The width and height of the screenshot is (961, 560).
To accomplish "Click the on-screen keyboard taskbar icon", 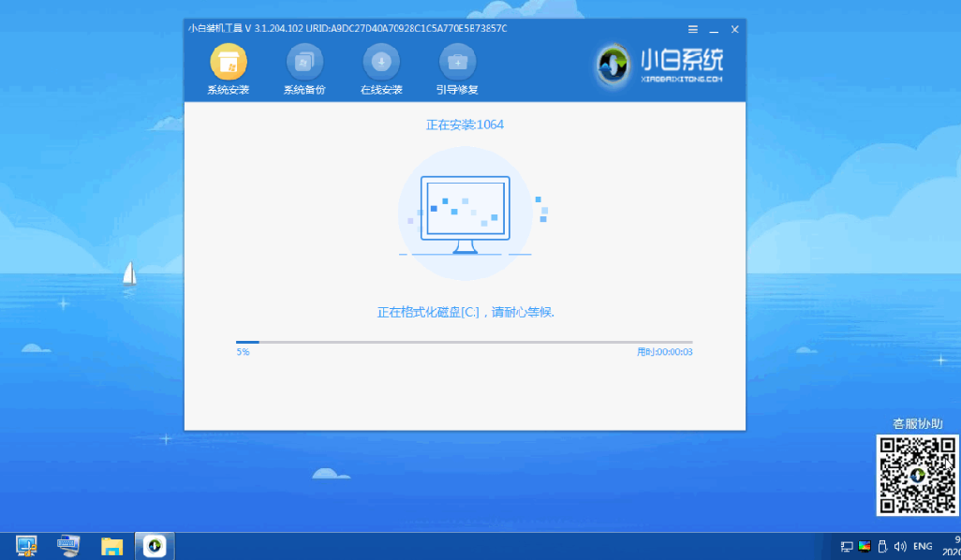I will click(67, 545).
